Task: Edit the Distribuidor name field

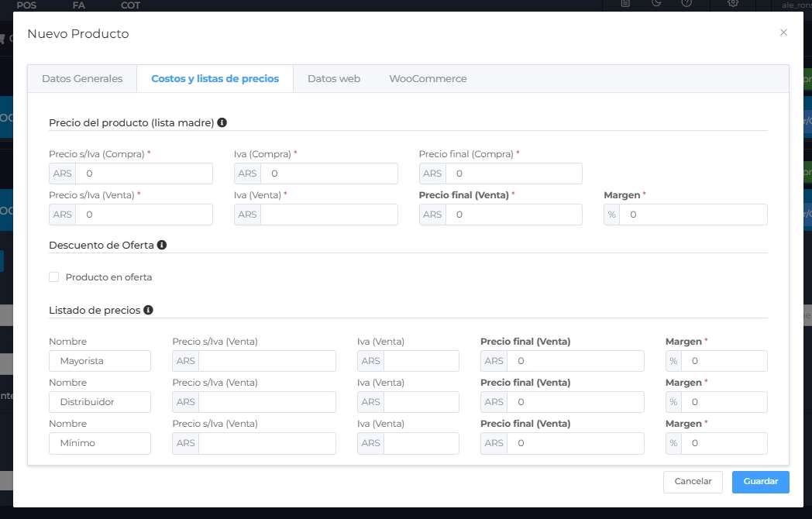Action: pos(100,402)
